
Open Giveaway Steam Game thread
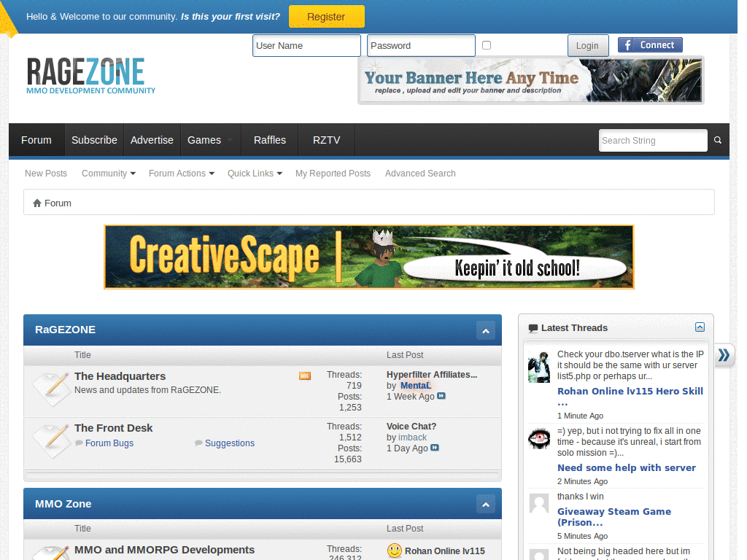[614, 517]
